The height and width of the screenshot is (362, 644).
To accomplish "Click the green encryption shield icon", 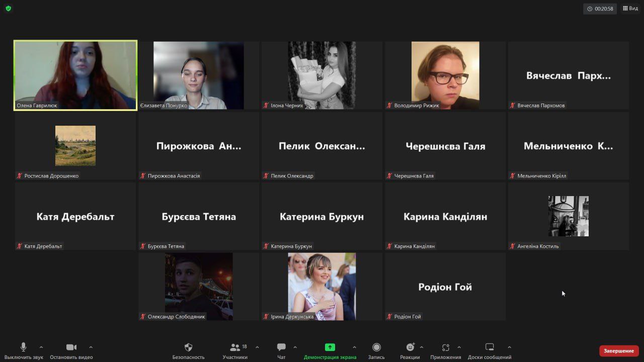I will [8, 9].
